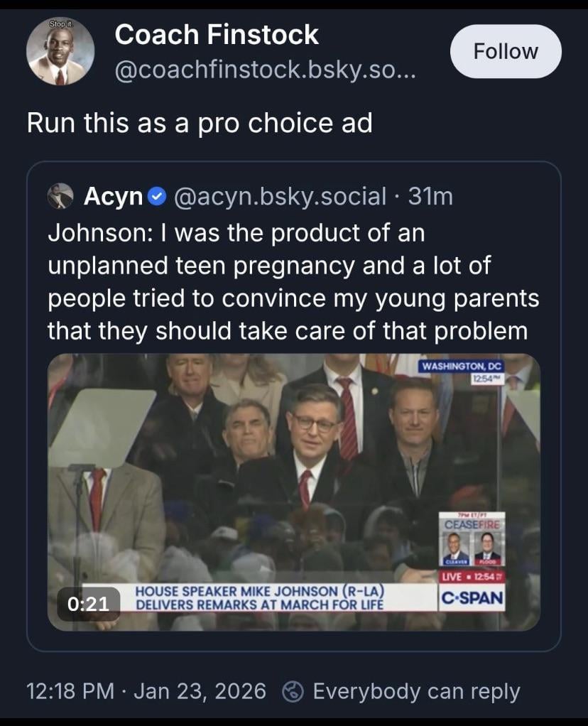Screen dimensions: 588x726
Task: Click the "12:18 PM · Jan 23, 2026" timestamp
Action: [146, 690]
